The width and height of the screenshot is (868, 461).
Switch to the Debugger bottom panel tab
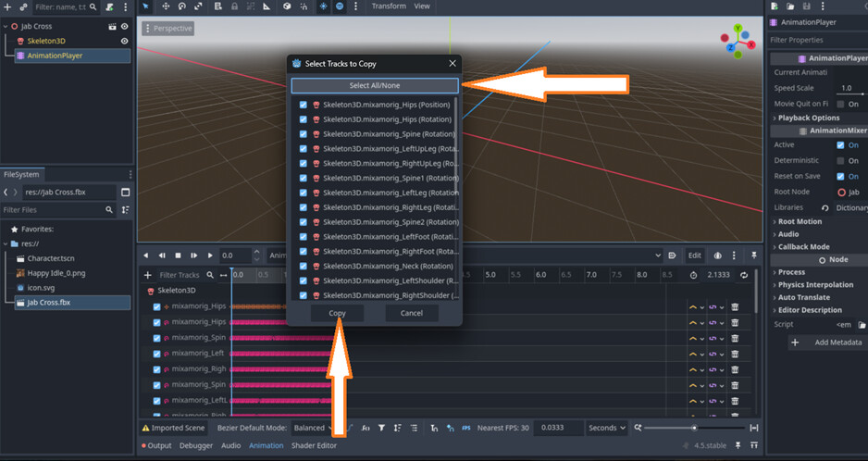[195, 445]
